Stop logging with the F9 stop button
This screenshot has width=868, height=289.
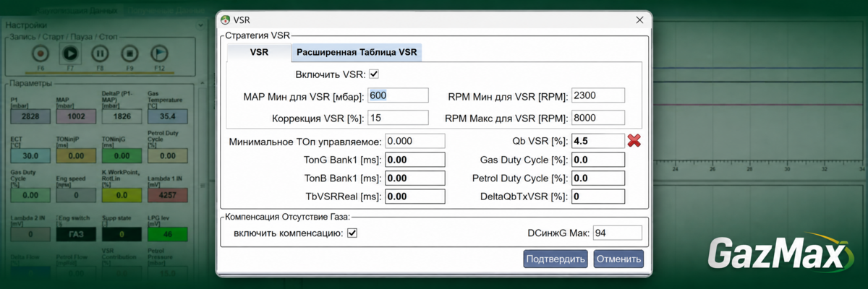(129, 53)
